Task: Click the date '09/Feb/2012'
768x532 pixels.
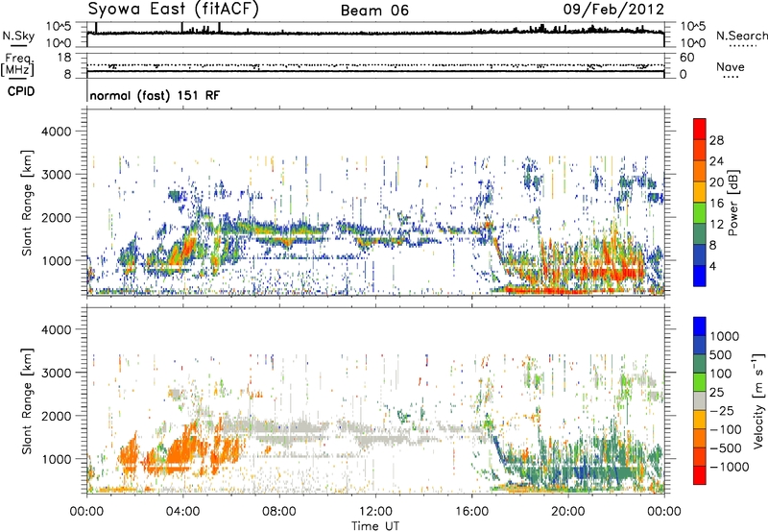Action: click(x=613, y=10)
